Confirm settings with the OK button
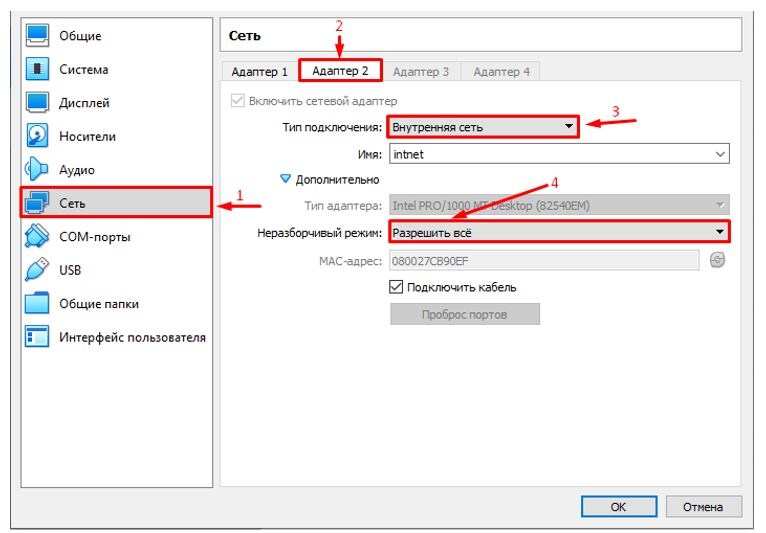The height and width of the screenshot is (533, 766). [x=618, y=507]
